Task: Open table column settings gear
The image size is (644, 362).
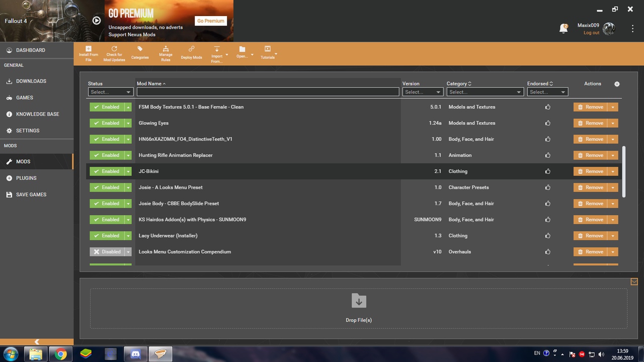Action: pyautogui.click(x=617, y=84)
